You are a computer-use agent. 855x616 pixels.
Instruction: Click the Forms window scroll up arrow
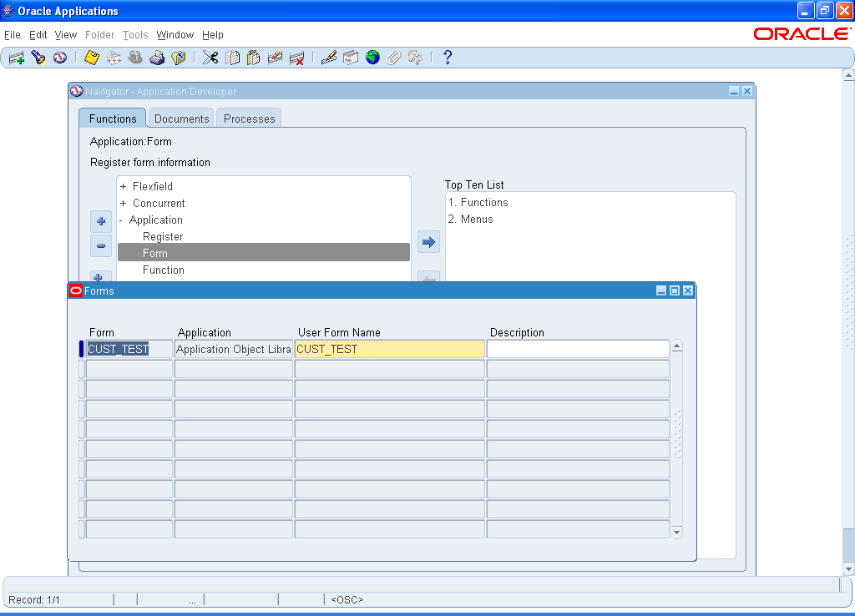pyautogui.click(x=676, y=346)
